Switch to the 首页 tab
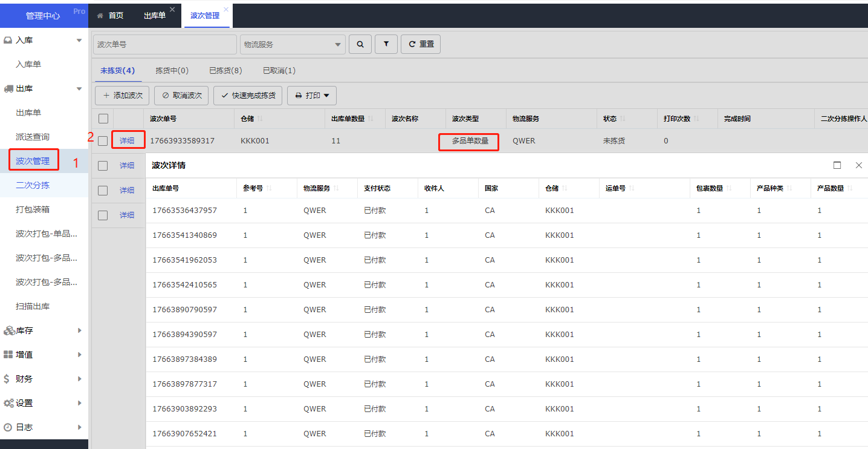This screenshot has height=449, width=868. click(110, 16)
